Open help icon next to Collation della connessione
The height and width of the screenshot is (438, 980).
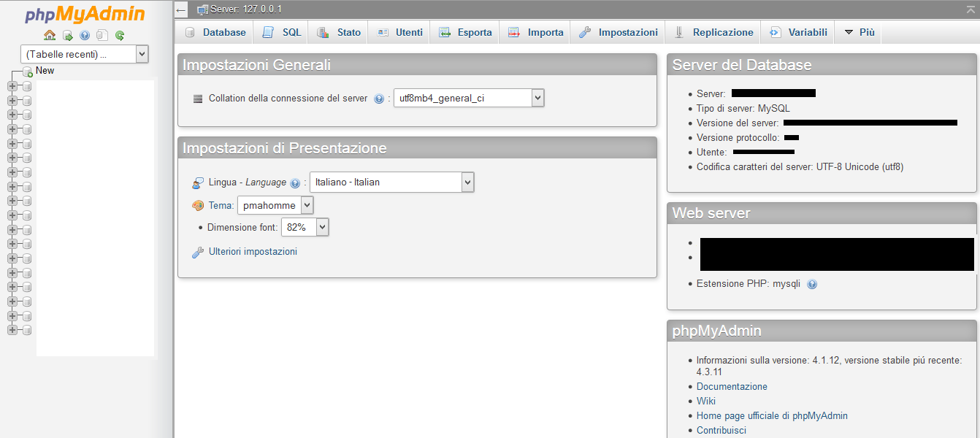point(379,99)
